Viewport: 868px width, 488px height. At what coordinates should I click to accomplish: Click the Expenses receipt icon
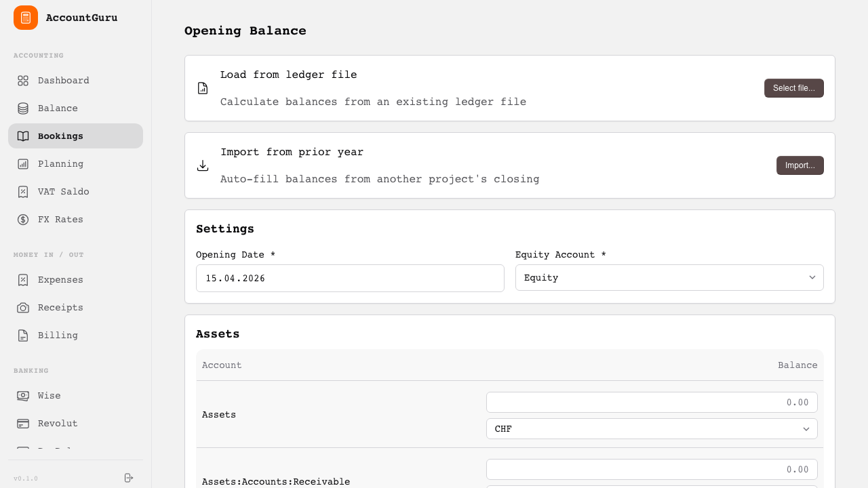click(x=22, y=279)
